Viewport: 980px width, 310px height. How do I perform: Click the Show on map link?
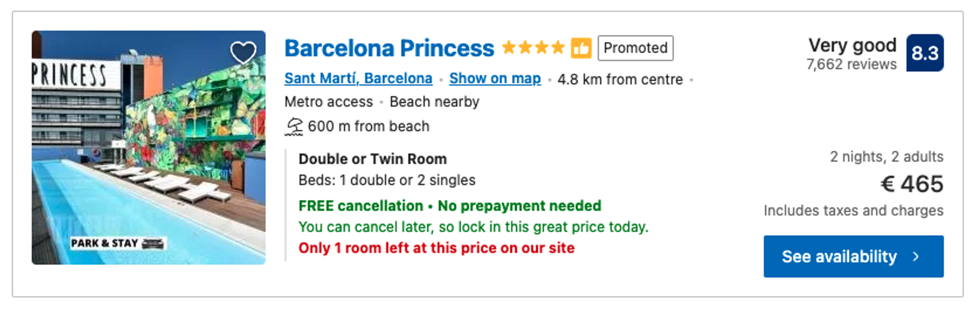tap(494, 79)
